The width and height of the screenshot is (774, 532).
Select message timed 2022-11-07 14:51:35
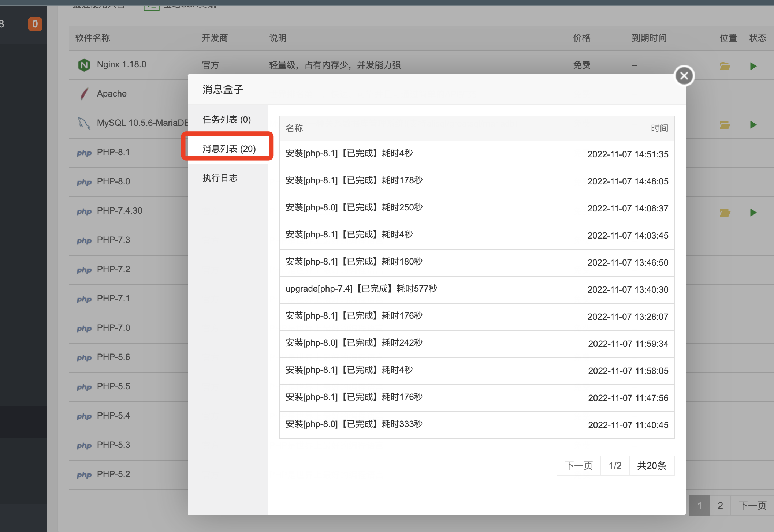[x=477, y=154]
